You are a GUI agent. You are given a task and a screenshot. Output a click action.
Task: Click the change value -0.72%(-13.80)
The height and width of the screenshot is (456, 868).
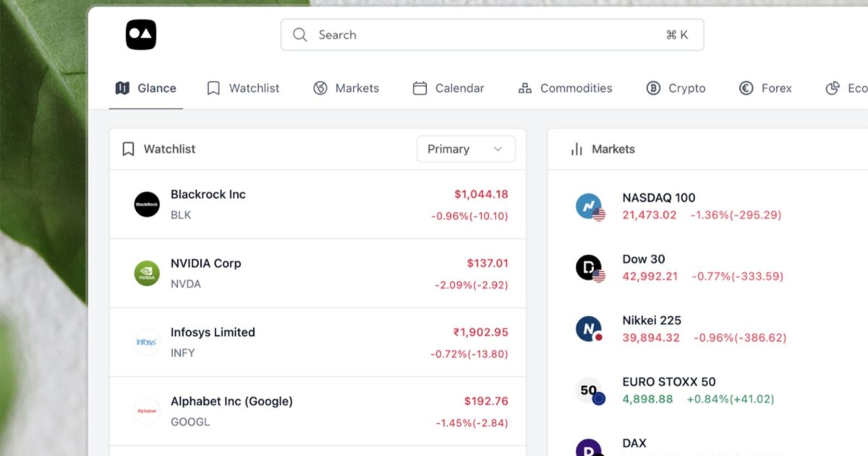[x=469, y=354]
